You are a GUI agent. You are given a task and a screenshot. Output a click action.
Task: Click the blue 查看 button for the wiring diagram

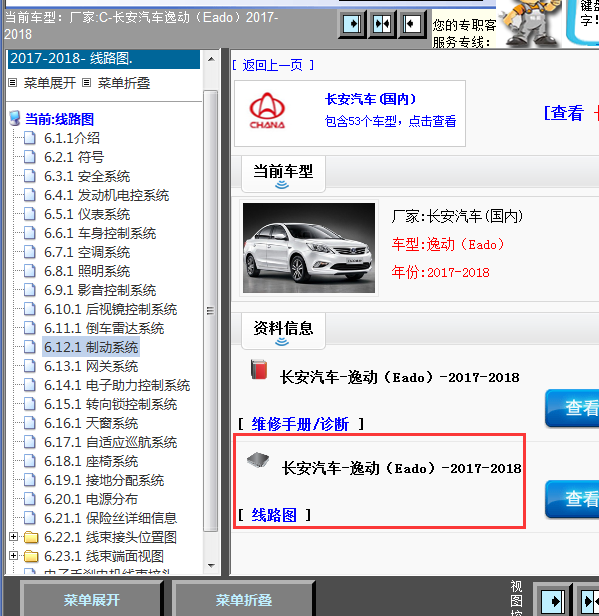click(x=572, y=499)
